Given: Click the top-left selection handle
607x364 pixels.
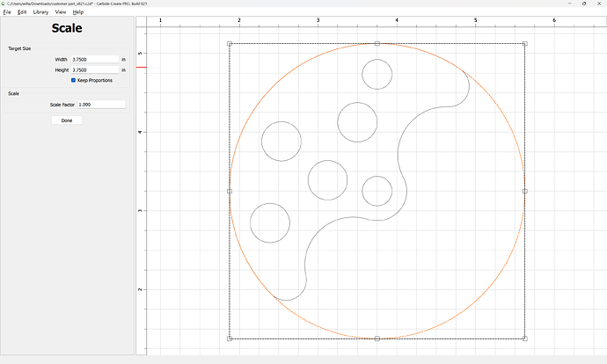Looking at the screenshot, I should point(230,43).
